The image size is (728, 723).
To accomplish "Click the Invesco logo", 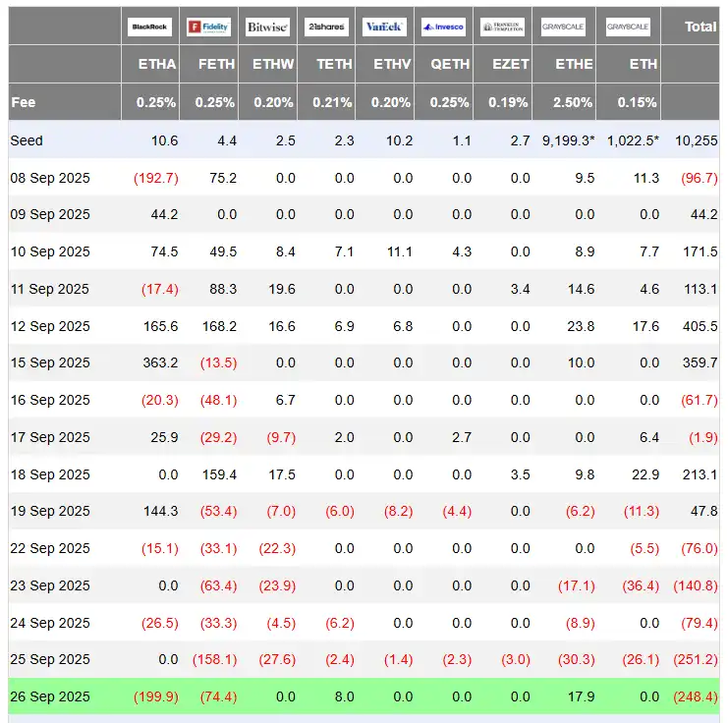I will tap(443, 28).
